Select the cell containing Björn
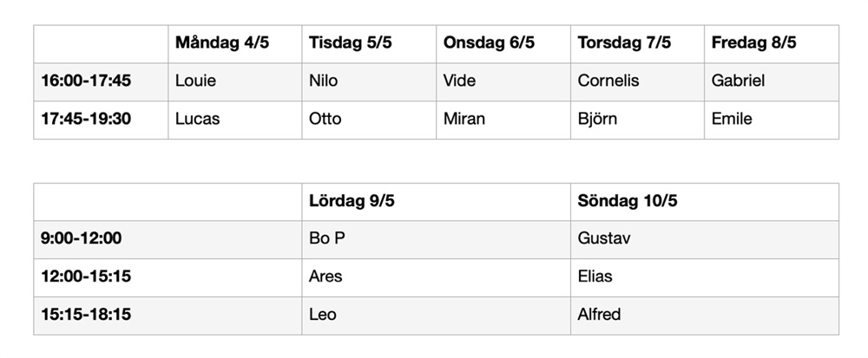 coord(597,120)
